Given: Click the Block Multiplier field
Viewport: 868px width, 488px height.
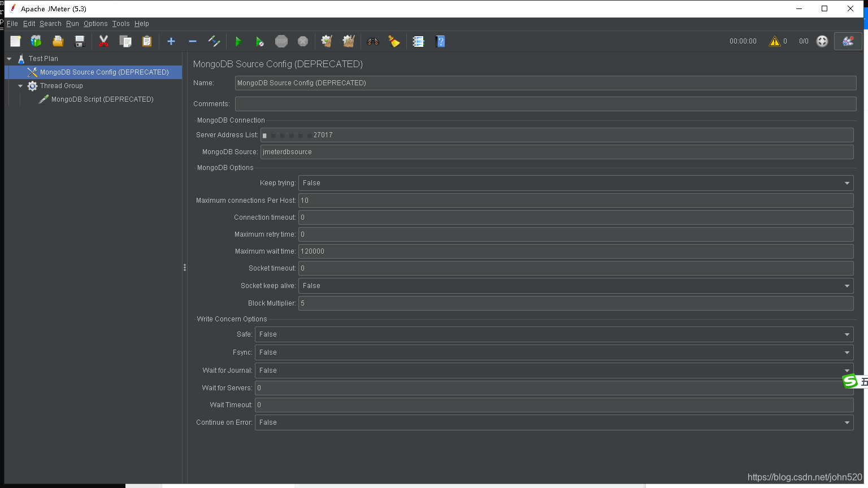Looking at the screenshot, I should tap(576, 303).
